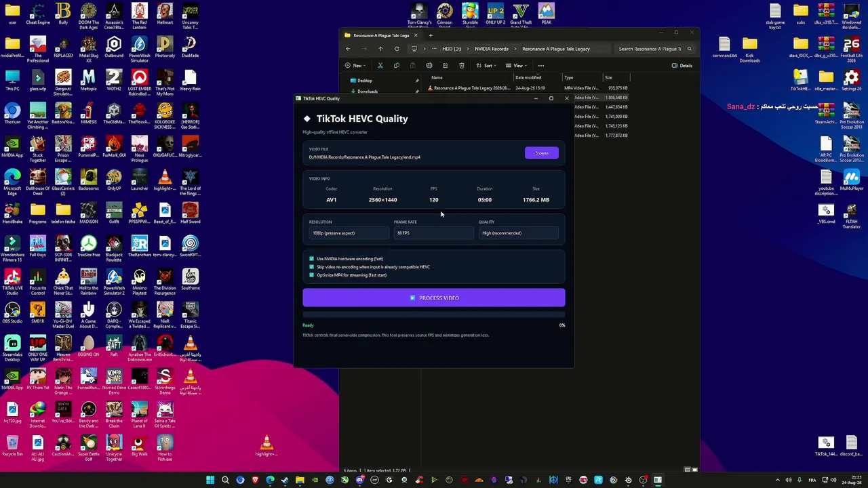Open the Quality dropdown showing High (recommended)

tap(519, 233)
